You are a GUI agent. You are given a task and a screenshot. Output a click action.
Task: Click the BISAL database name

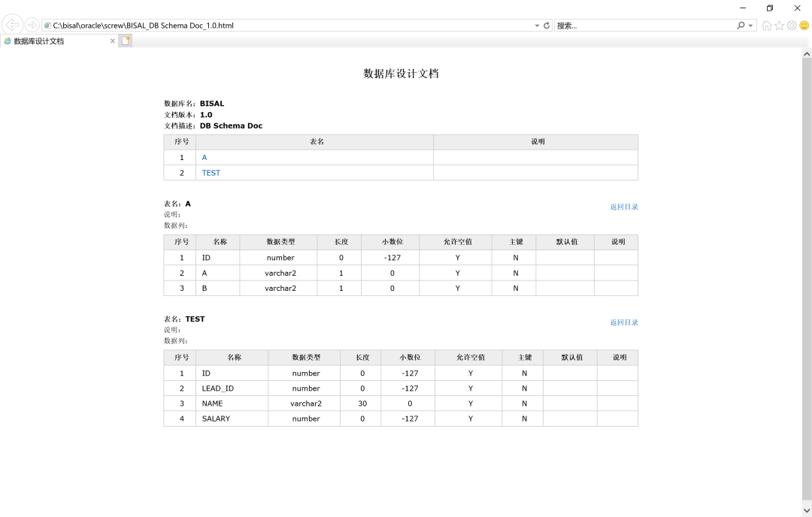(x=212, y=104)
